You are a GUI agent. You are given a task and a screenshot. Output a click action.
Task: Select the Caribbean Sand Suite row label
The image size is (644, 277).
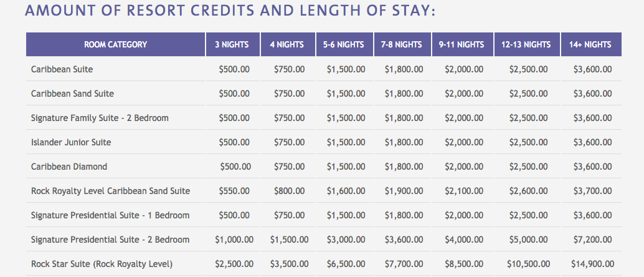coord(73,94)
